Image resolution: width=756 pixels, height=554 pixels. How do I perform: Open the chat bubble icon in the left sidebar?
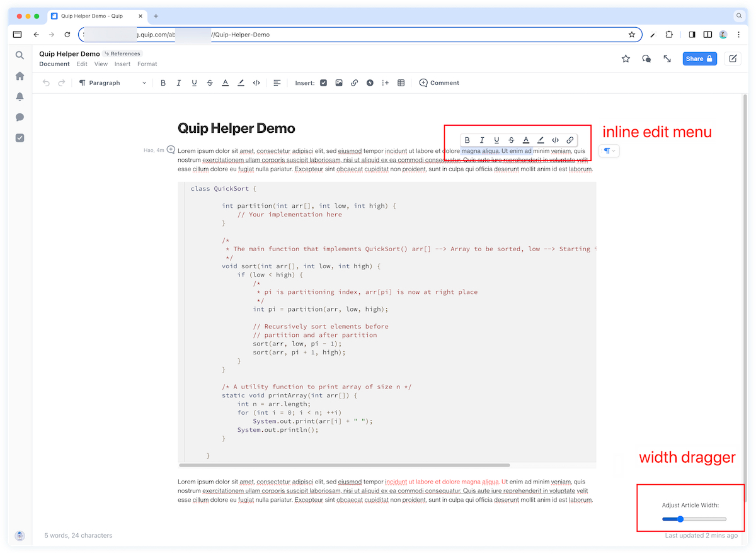tap(20, 117)
